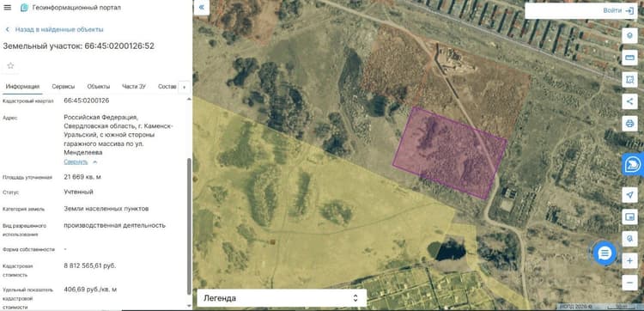The height and width of the screenshot is (311, 644).
Task: Switch to the Сервисы tab
Action: pos(64,87)
